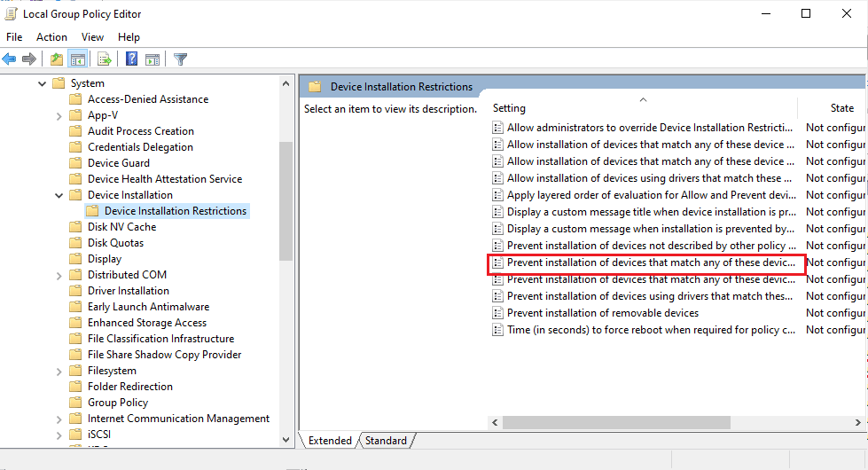The height and width of the screenshot is (470, 868).
Task: Click the tree pane scroll down arrow
Action: [x=285, y=440]
